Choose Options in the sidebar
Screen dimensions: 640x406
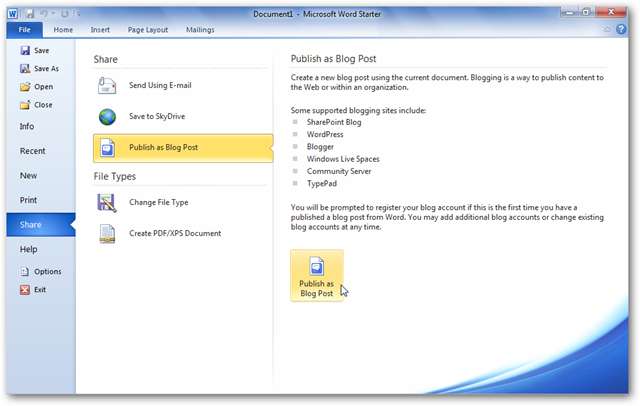pos(48,271)
